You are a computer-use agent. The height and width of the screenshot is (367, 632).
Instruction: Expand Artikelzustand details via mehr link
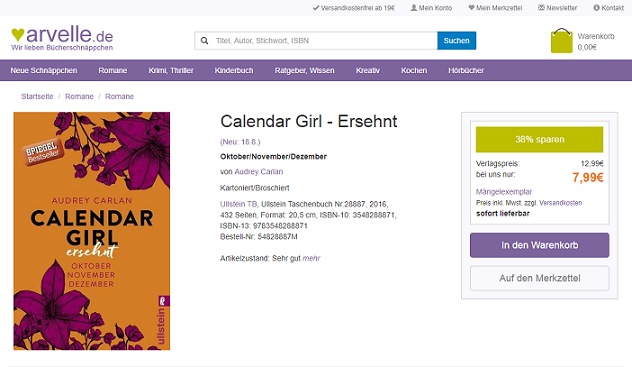pos(311,258)
